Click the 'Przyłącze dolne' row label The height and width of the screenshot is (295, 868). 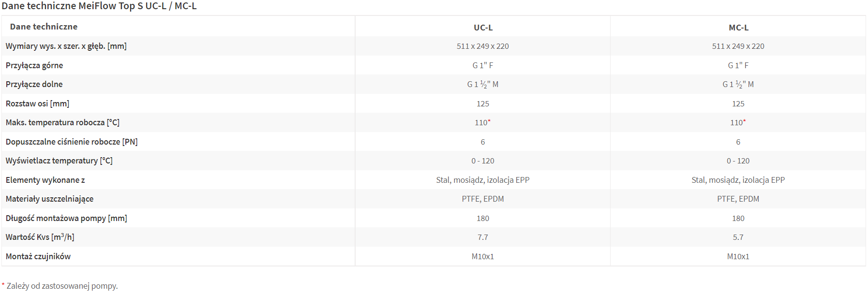pyautogui.click(x=34, y=84)
